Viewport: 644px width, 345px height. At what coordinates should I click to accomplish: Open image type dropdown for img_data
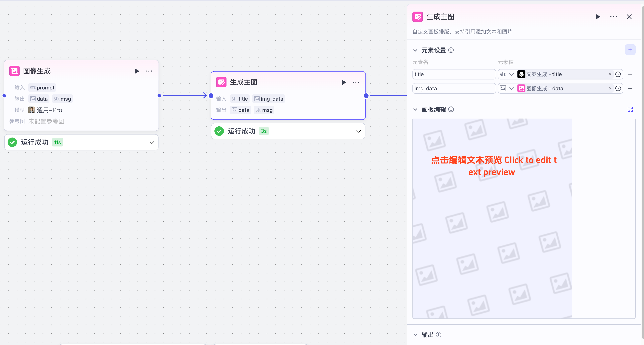point(506,88)
